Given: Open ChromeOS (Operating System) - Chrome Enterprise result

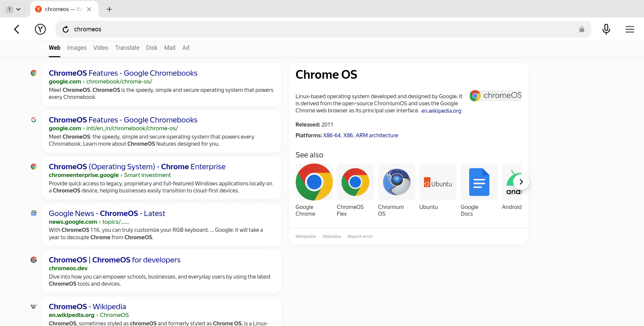Looking at the screenshot, I should [x=137, y=167].
